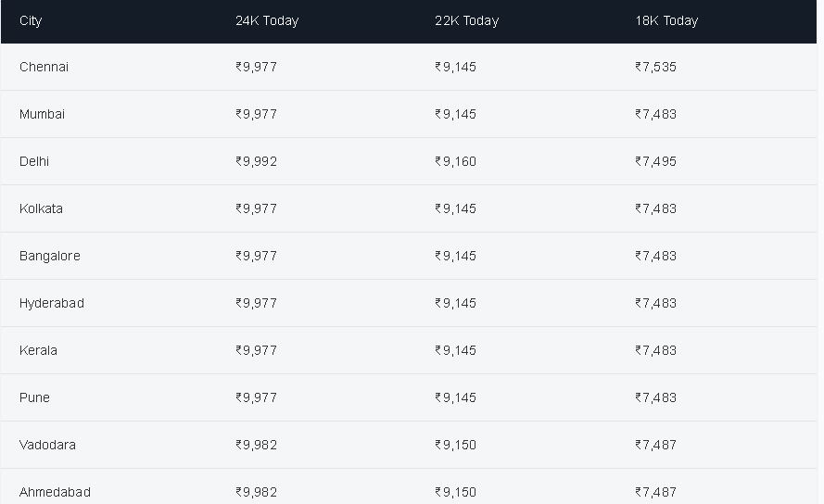
Task: Open the Hyderabad city entry
Action: click(x=52, y=303)
